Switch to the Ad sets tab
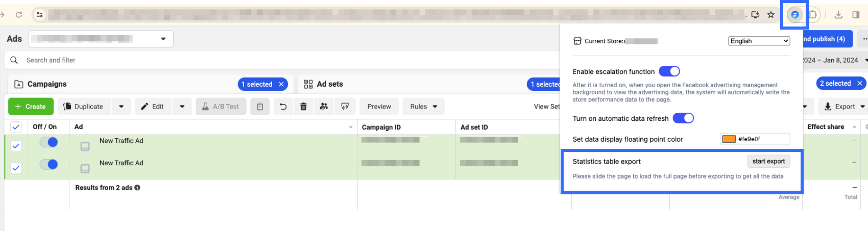868x231 pixels. 329,84
